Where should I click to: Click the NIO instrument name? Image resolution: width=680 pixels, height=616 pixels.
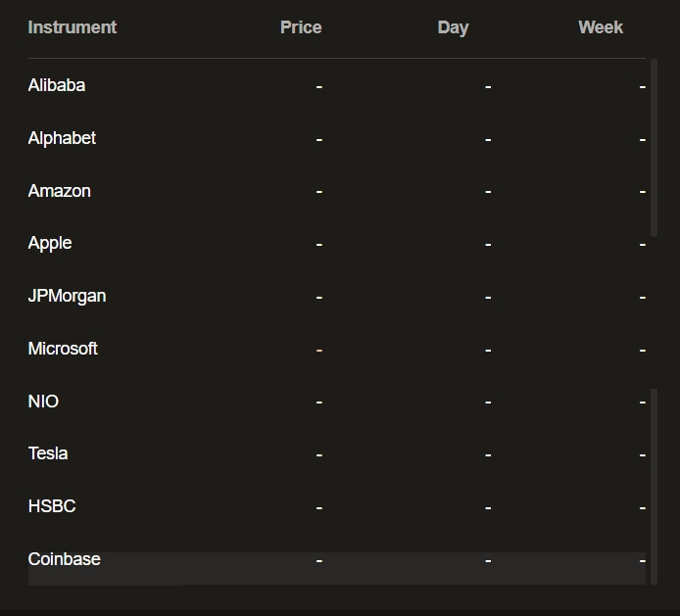coord(43,402)
